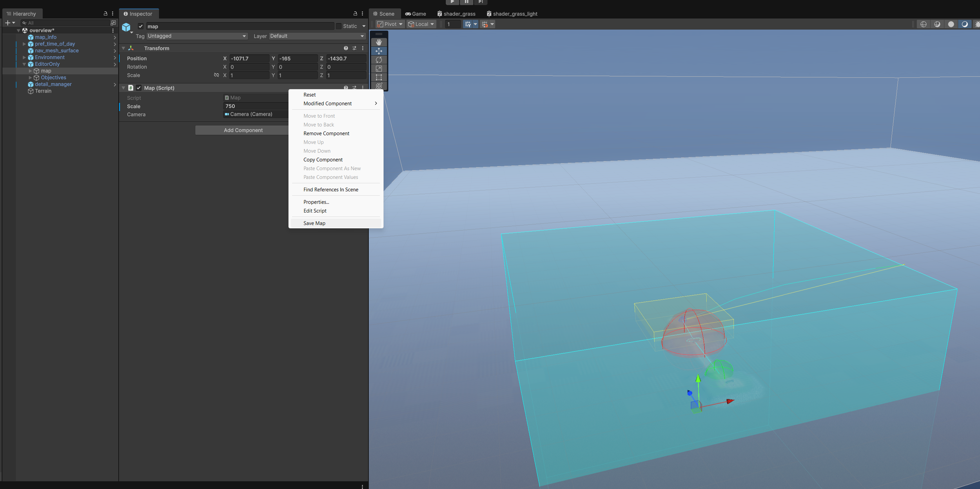This screenshot has height=489, width=980.
Task: Toggle the scene grid visibility icon
Action: 468,24
